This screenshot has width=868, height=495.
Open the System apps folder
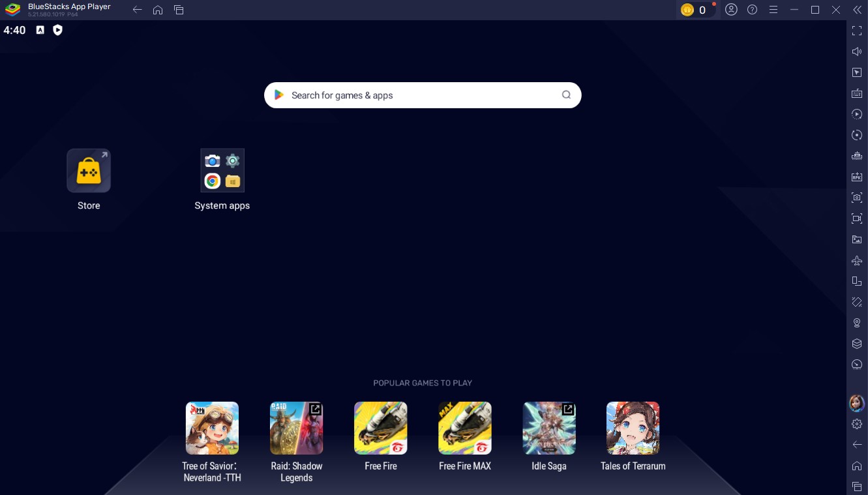(222, 171)
